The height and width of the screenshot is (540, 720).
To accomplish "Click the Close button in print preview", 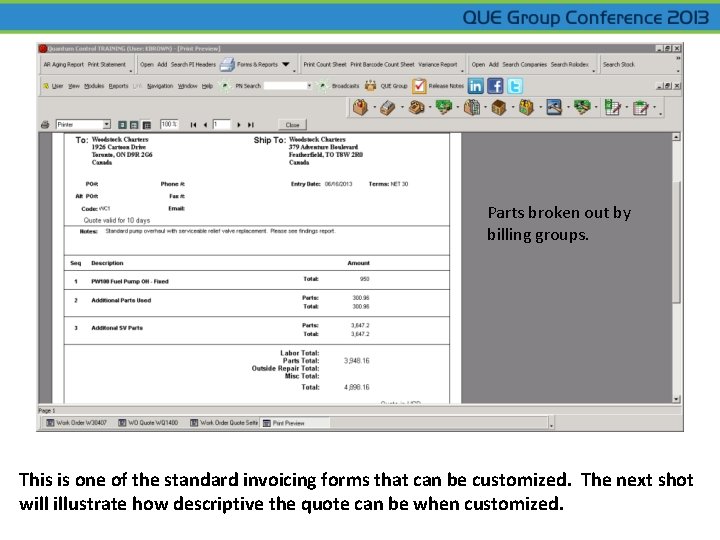I will click(x=292, y=125).
